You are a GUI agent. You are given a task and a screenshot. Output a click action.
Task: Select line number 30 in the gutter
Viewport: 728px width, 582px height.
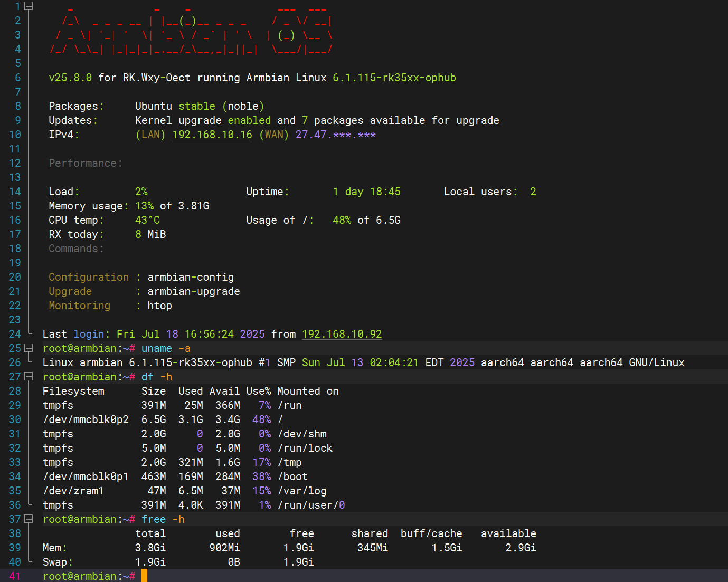[15, 419]
